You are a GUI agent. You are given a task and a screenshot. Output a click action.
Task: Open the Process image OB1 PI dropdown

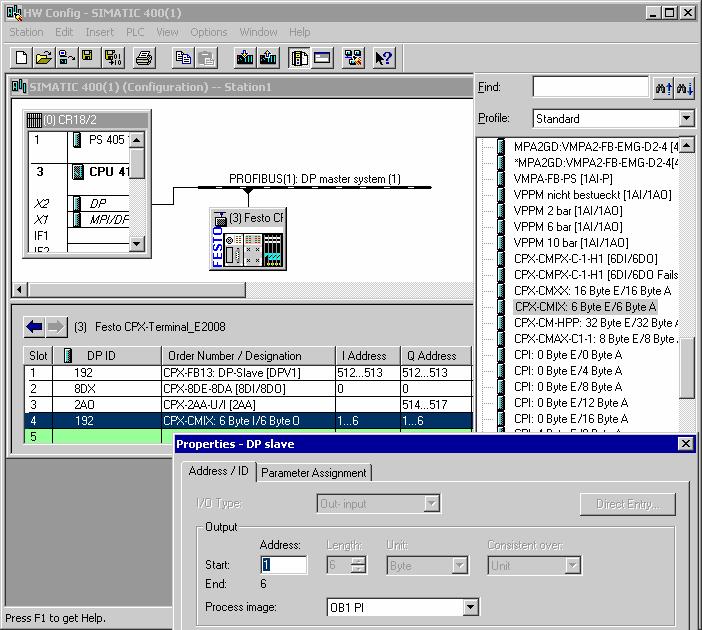tap(470, 608)
